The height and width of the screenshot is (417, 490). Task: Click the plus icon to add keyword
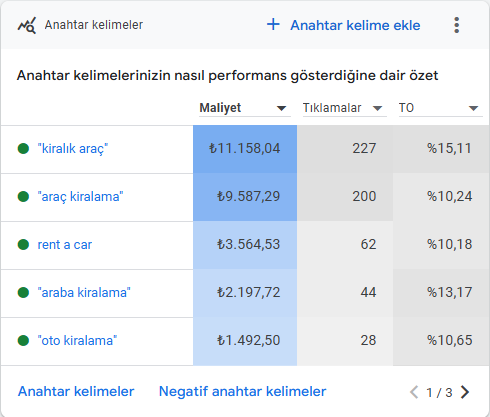click(x=273, y=25)
